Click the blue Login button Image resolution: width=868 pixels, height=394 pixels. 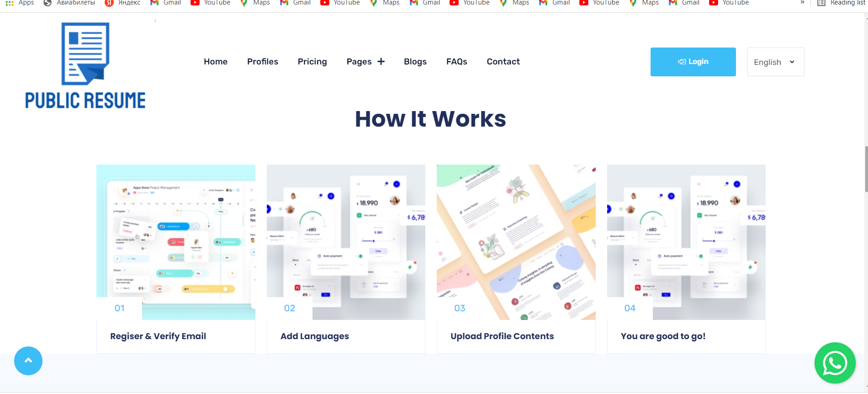point(693,62)
